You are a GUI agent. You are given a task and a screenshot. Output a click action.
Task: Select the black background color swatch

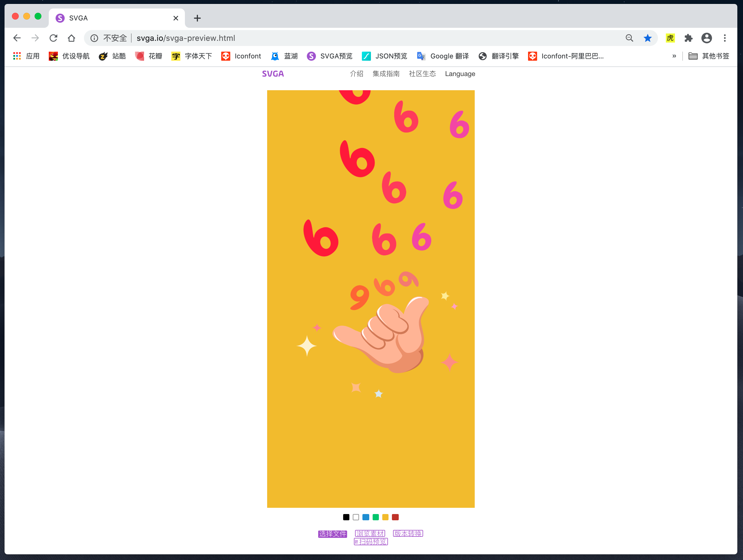[346, 517]
